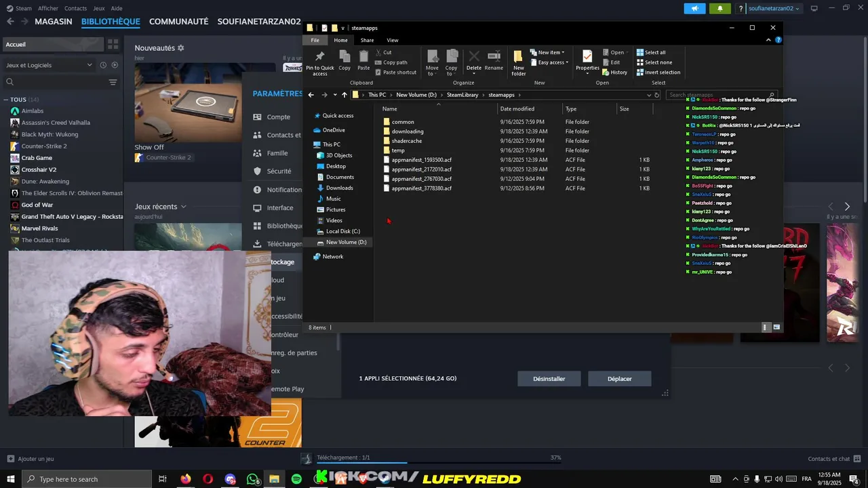Switch to the Share ribbon tab
The height and width of the screenshot is (488, 868).
click(x=367, y=40)
